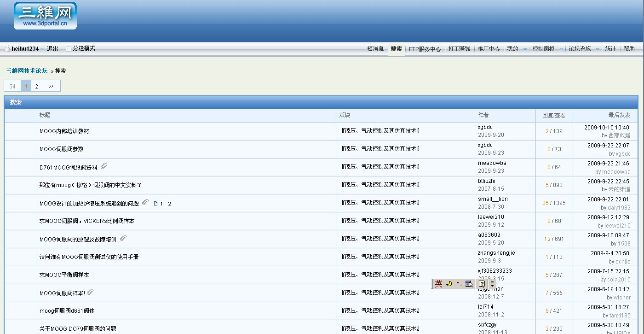Open the soft keyboard icon on IME bar

[469, 284]
